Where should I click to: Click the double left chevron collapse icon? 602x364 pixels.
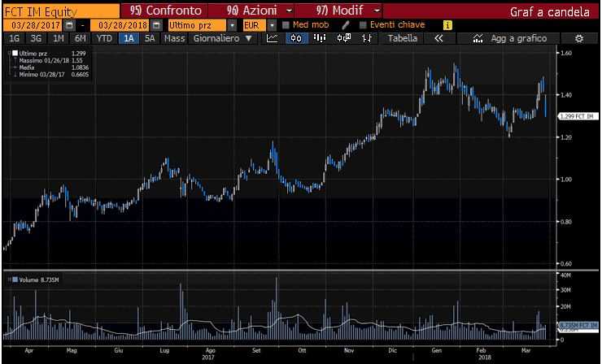(439, 38)
